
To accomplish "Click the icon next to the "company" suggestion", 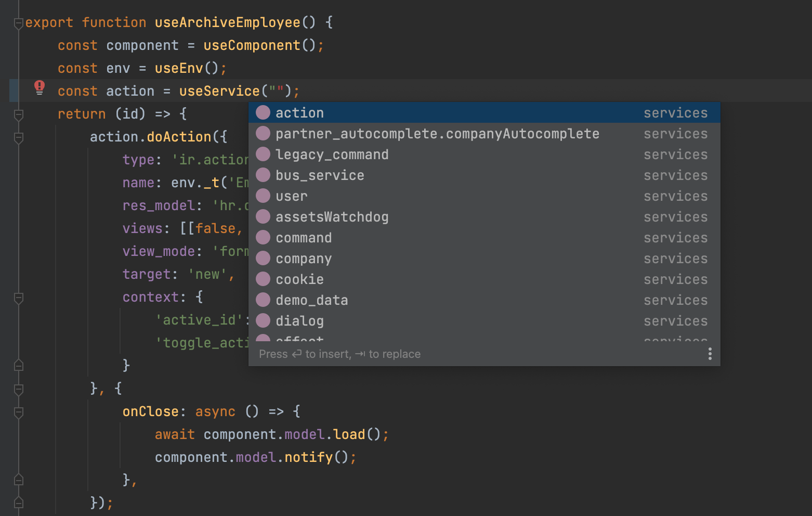I will 263,257.
